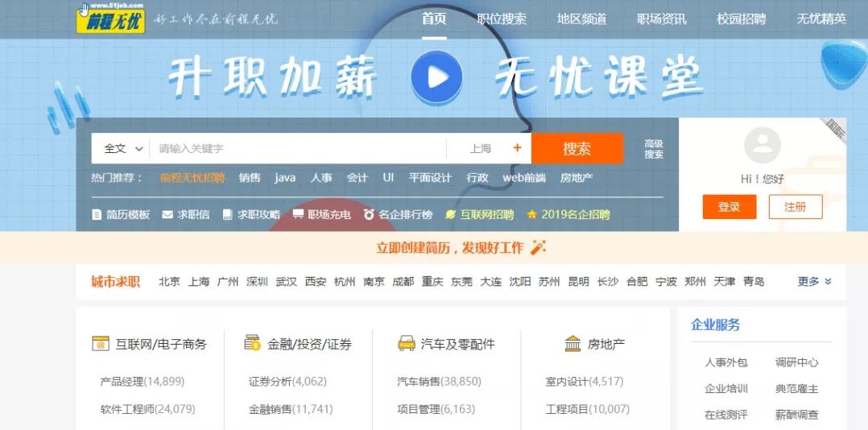Select city 大连
This screenshot has width=868, height=430.
click(490, 282)
